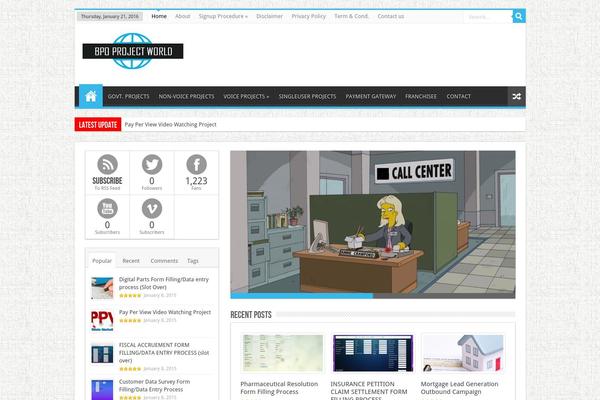Open the Twitter followers icon
Viewport: 600px width, 400px height.
[x=152, y=165]
